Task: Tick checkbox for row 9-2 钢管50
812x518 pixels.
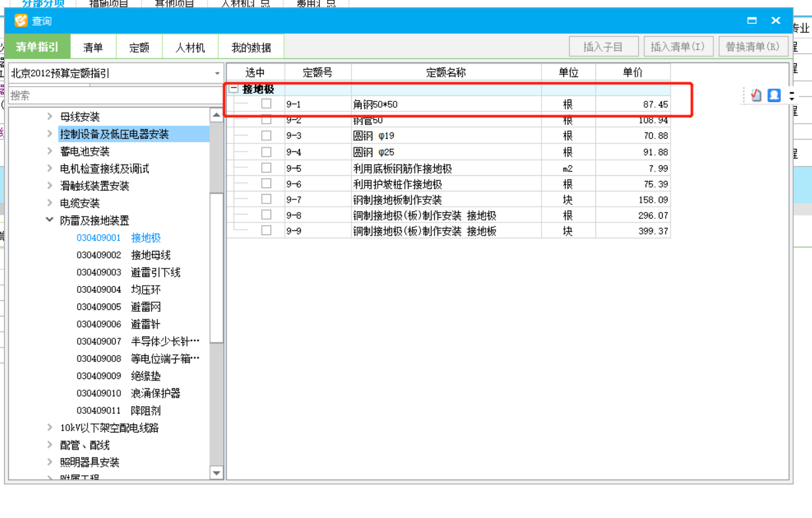Action: click(x=266, y=120)
